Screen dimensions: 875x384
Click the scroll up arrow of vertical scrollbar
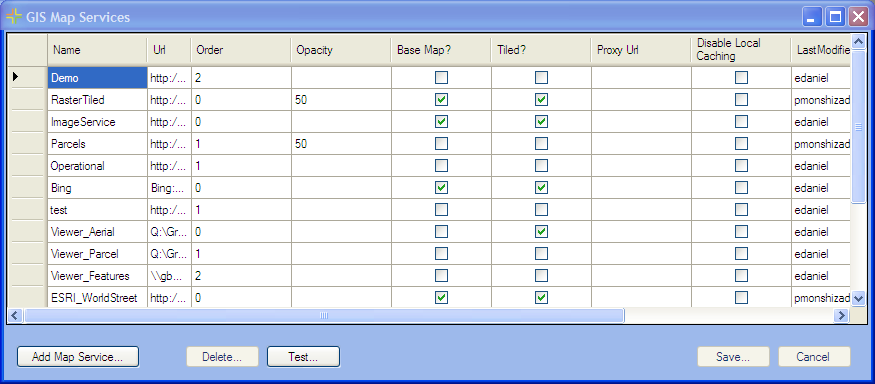click(858, 41)
